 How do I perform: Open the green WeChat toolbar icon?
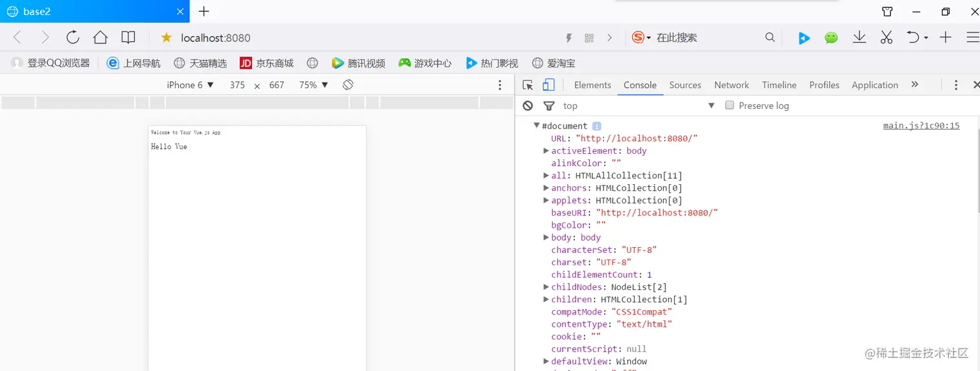831,38
